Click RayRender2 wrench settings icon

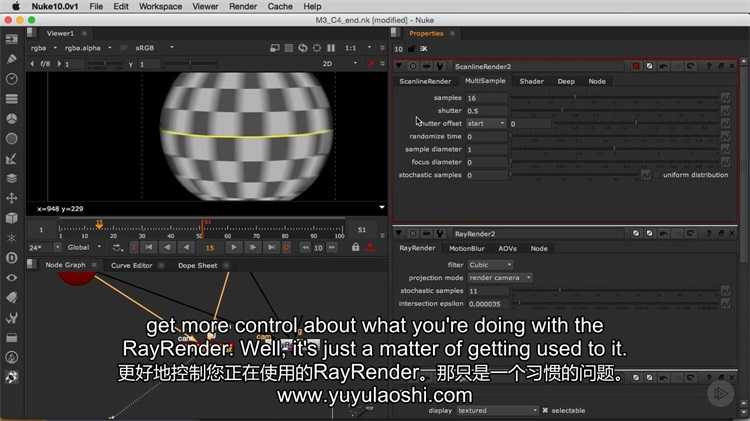(440, 233)
